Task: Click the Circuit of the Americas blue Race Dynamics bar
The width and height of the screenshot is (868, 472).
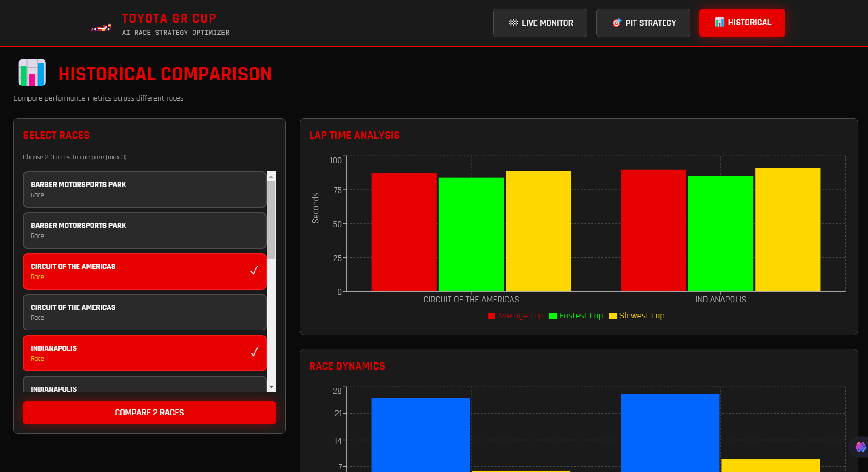Action: tap(420, 435)
